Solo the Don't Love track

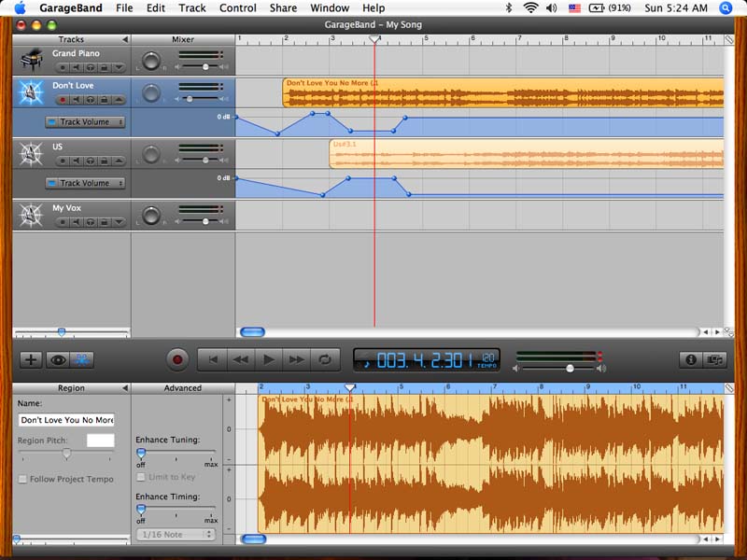click(x=90, y=100)
